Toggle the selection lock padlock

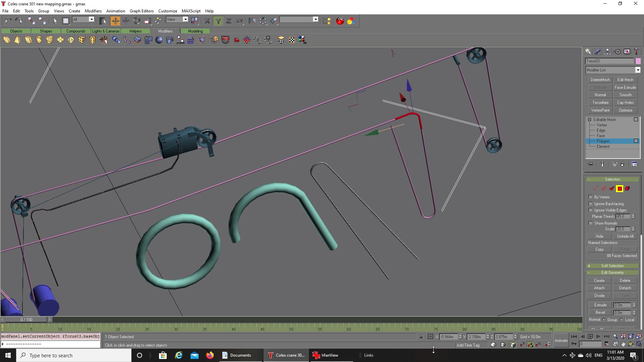coord(421,337)
